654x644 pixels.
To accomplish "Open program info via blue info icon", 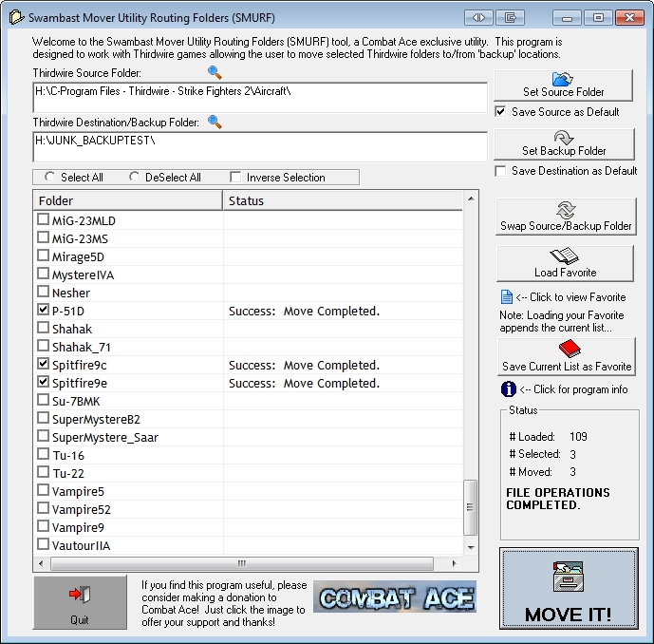I will 508,389.
